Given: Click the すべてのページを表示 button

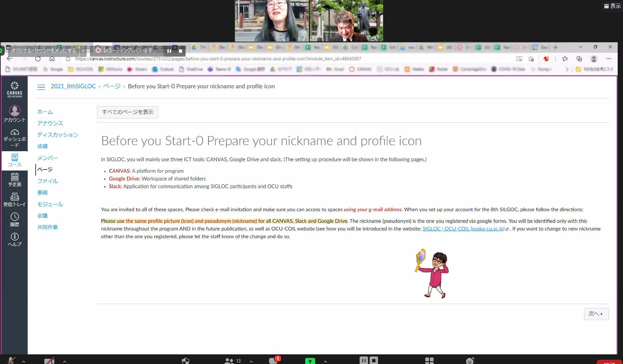Looking at the screenshot, I should pyautogui.click(x=128, y=112).
